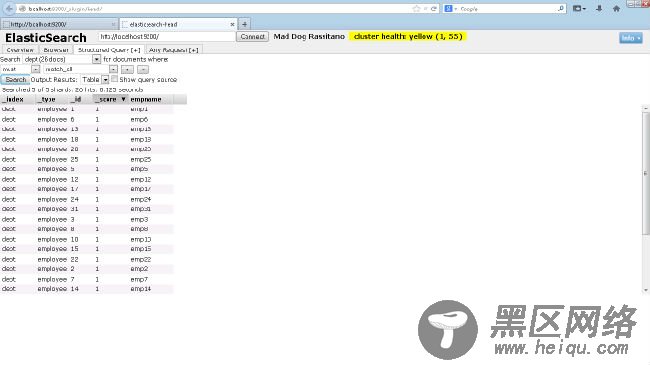650x365 pixels.
Task: Switch to the http://localhost:9200/ browser tab
Action: (59, 24)
